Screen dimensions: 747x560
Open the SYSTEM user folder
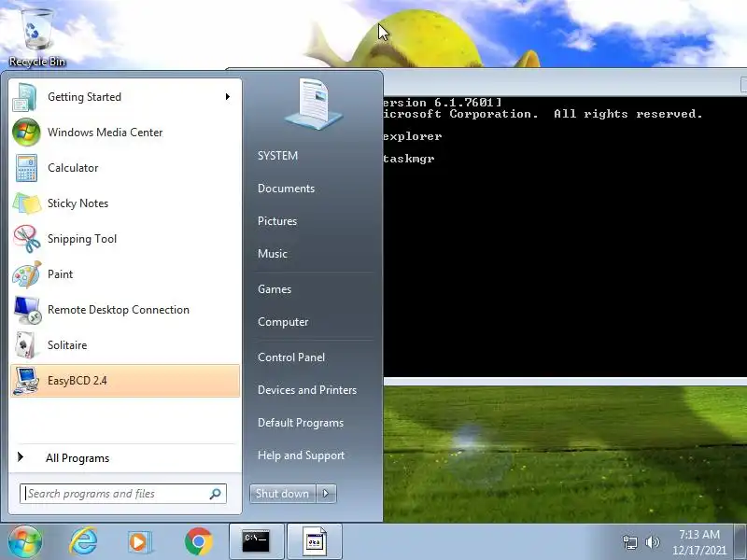pyautogui.click(x=277, y=156)
